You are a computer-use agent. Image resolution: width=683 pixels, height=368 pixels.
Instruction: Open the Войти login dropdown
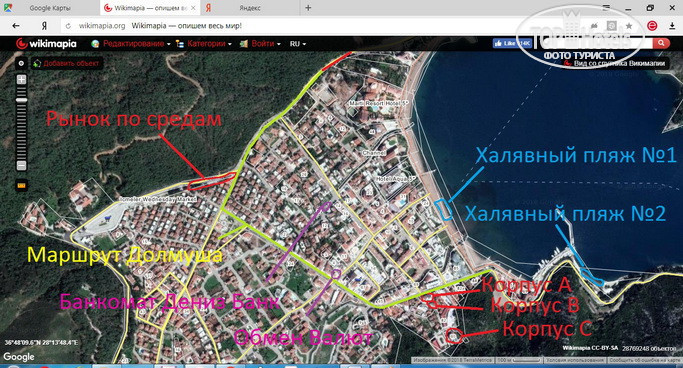[x=260, y=44]
